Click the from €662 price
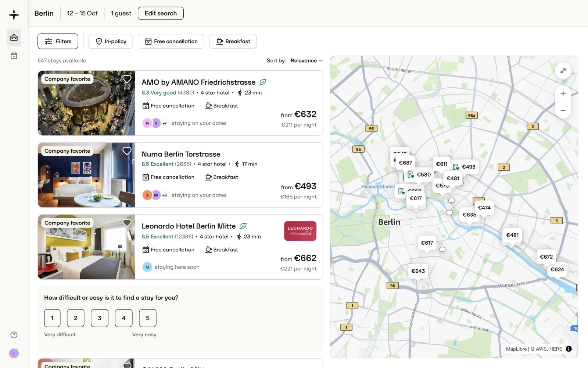This screenshot has height=368, width=588. [298, 258]
